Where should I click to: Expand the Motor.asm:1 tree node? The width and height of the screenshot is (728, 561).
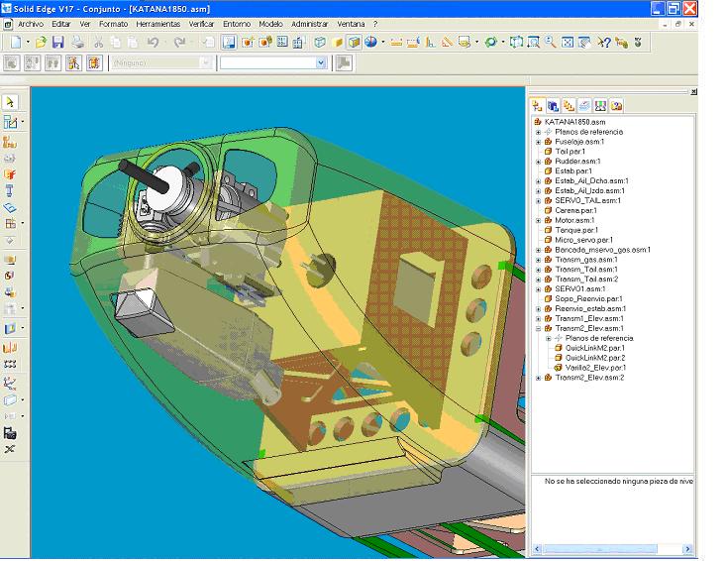coord(539,220)
